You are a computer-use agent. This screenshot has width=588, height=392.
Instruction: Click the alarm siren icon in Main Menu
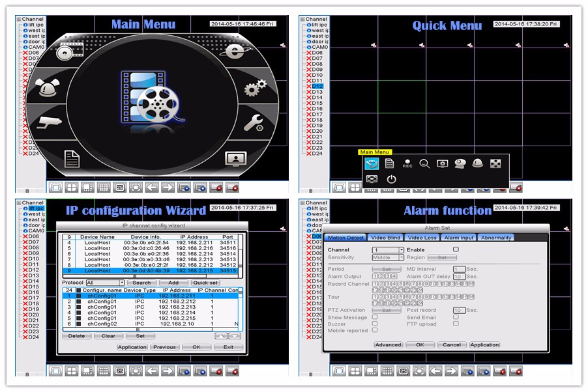tap(47, 89)
